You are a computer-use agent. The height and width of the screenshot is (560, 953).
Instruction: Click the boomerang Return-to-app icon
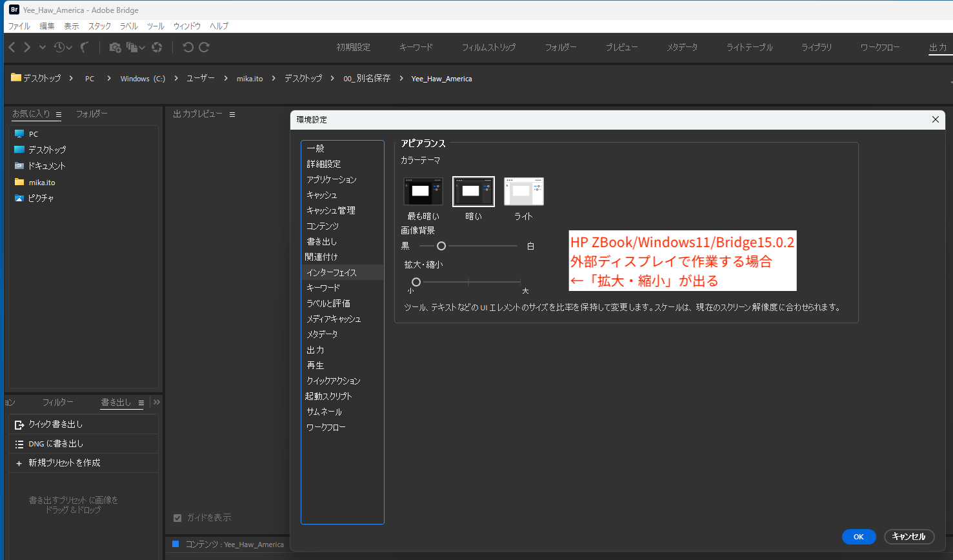[x=85, y=47]
